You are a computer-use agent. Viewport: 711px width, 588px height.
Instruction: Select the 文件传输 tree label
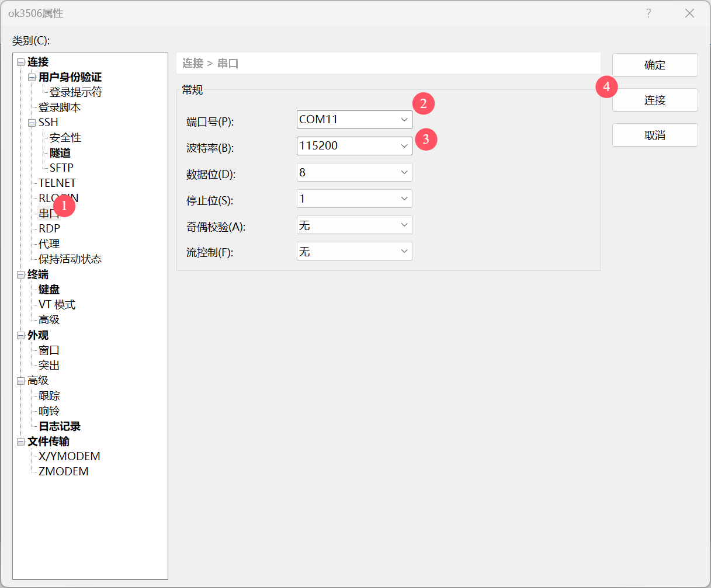[x=48, y=441]
